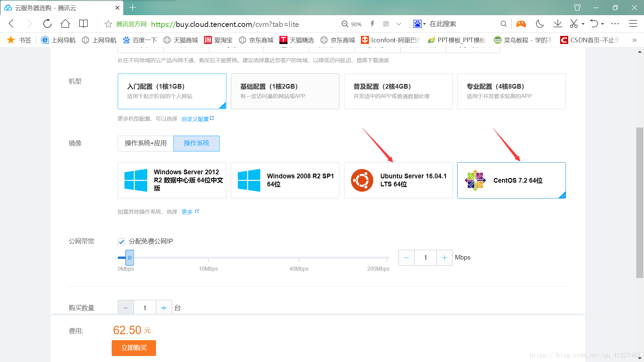Decrease 购买数量 with minus button
This screenshot has width=644, height=362.
pos(126,308)
